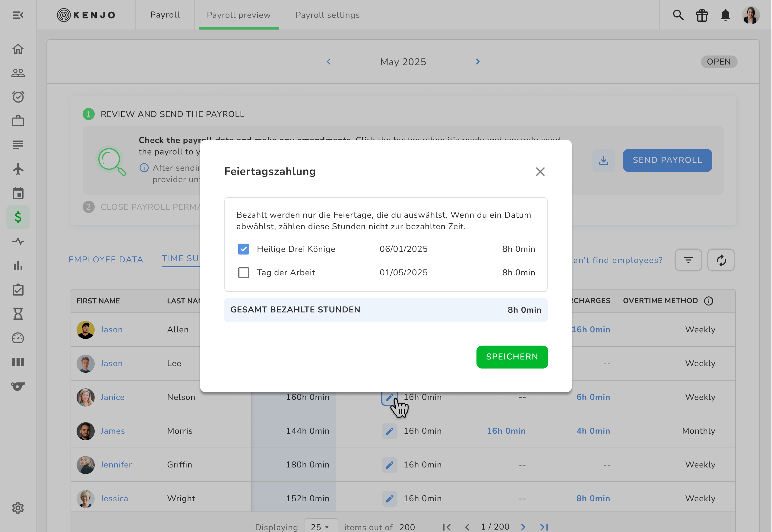Click the download payroll icon button
Screen dimensions: 772x532
click(x=603, y=160)
